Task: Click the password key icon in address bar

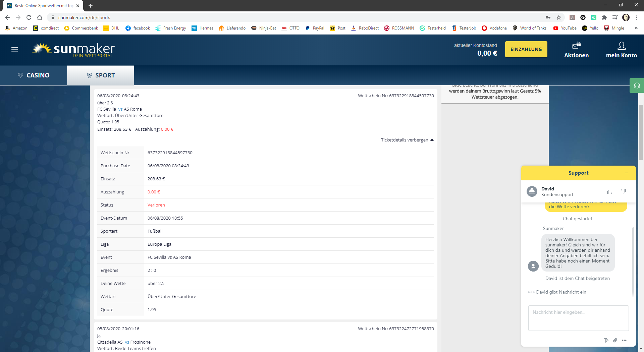Action: [548, 17]
